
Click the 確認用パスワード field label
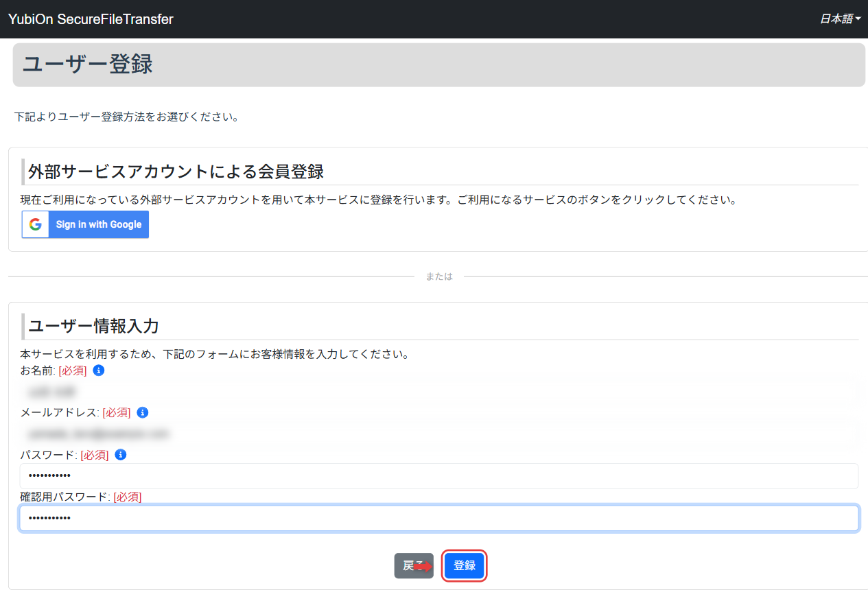pos(65,497)
